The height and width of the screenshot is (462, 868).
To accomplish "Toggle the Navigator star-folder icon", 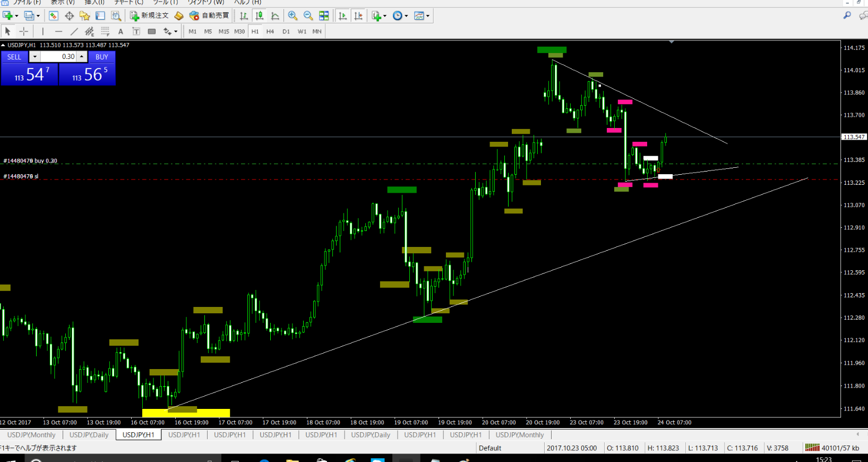I will pos(84,16).
